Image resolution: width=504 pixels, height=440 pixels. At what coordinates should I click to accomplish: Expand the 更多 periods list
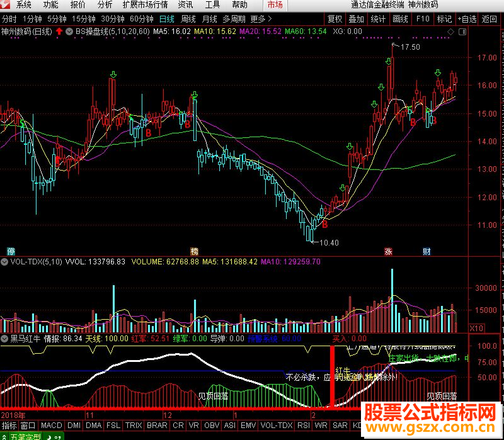point(261,20)
